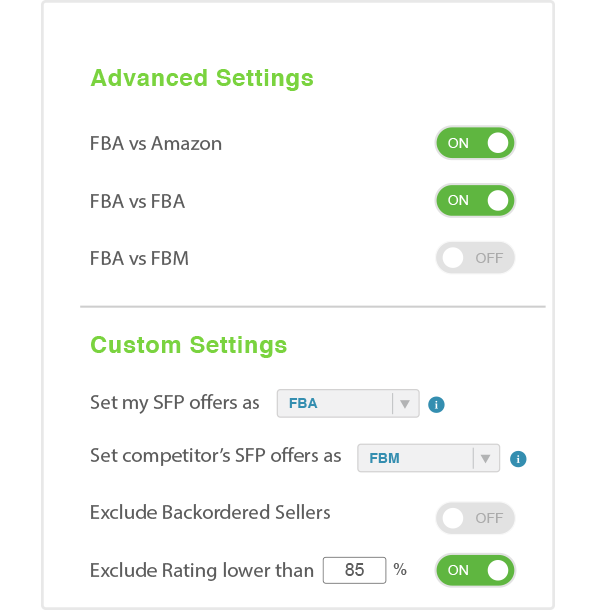The image size is (590, 610).
Task: Click info icon beside my SFP offers dropdown
Action: 436,404
